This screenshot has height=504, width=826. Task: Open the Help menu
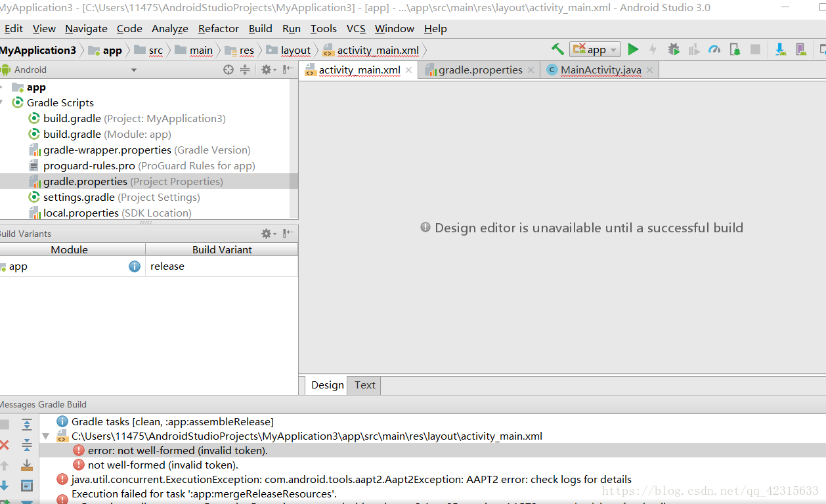click(435, 29)
